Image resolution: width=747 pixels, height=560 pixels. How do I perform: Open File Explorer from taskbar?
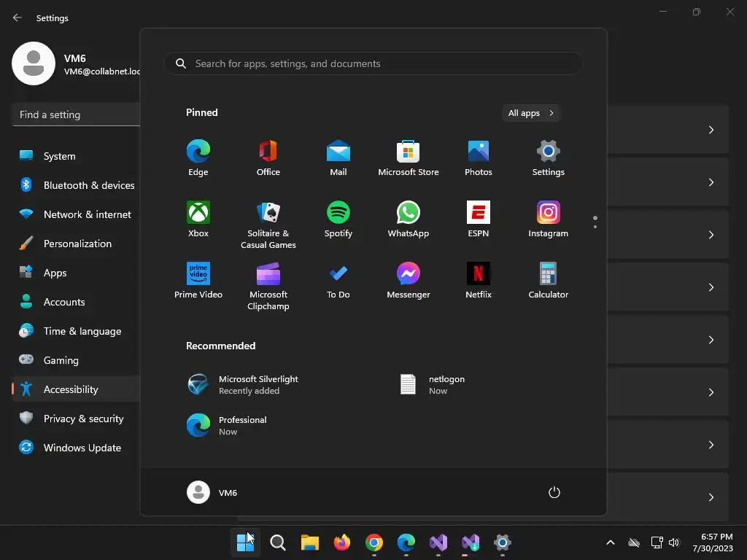(x=309, y=542)
